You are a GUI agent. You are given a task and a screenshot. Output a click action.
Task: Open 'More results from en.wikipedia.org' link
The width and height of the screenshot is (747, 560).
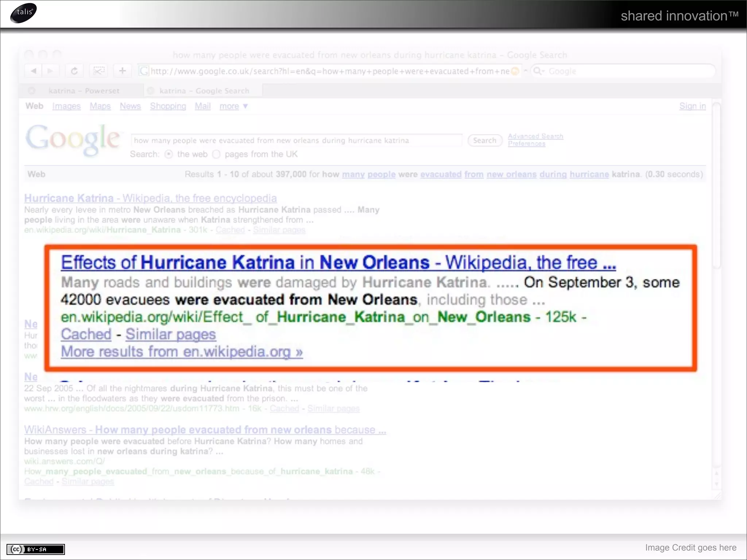182,352
